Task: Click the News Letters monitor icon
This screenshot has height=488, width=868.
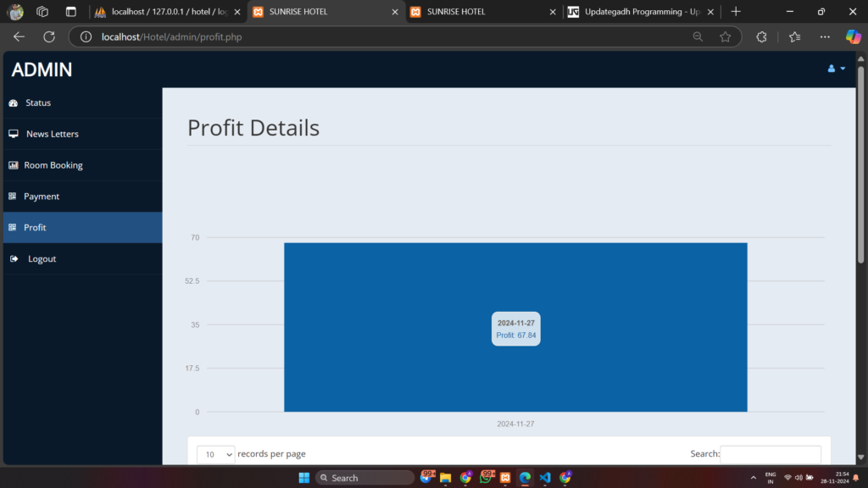Action: (x=14, y=134)
